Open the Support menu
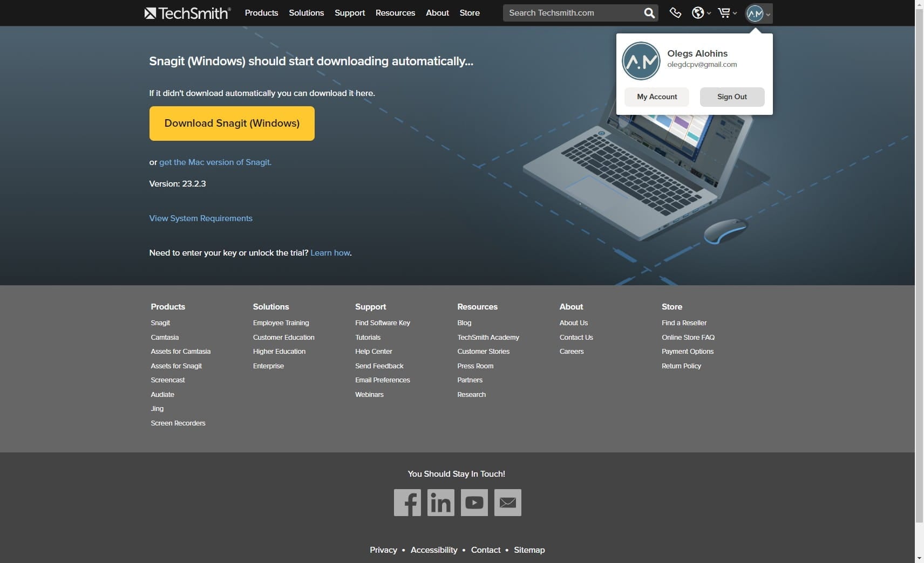The height and width of the screenshot is (563, 924). point(350,13)
